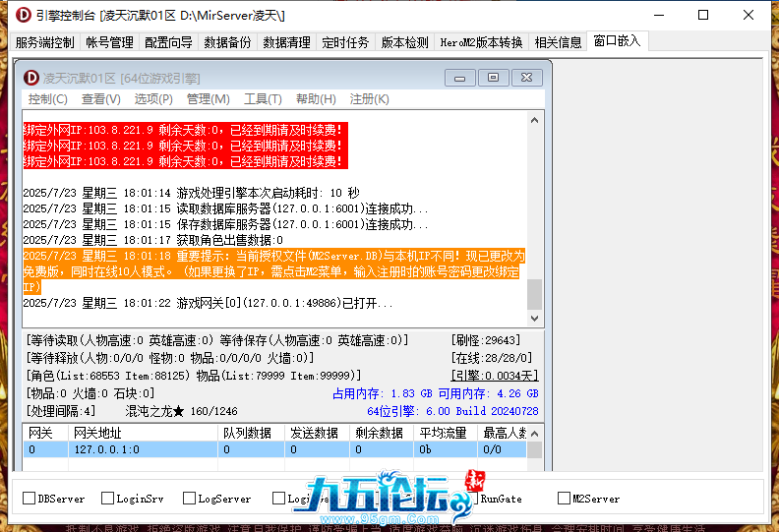The image size is (779, 532).
Task: Select the 数据备份 tab
Action: click(227, 42)
